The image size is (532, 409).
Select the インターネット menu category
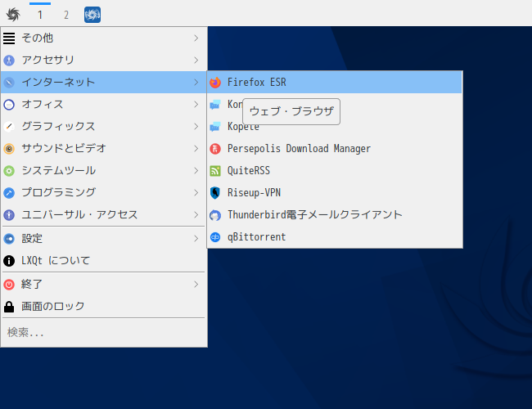104,83
